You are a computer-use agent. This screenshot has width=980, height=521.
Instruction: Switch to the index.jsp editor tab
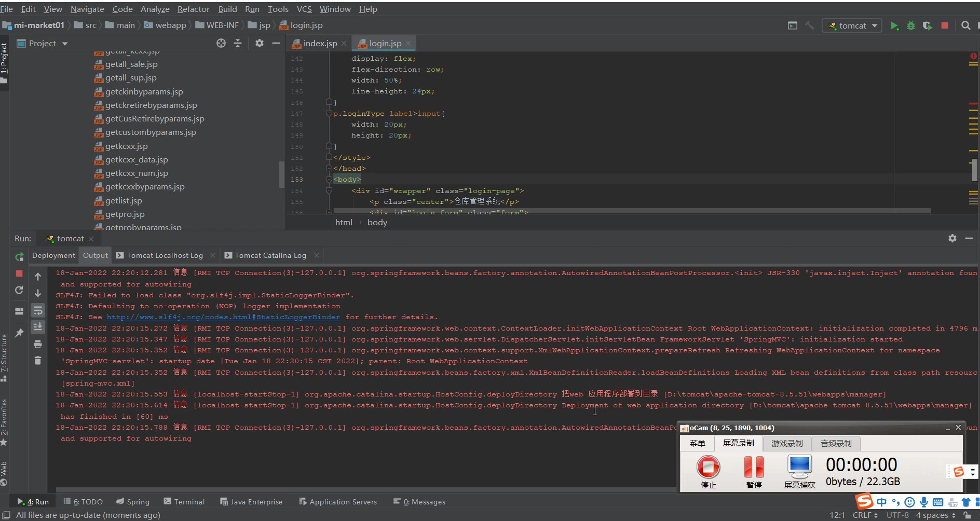tap(319, 44)
